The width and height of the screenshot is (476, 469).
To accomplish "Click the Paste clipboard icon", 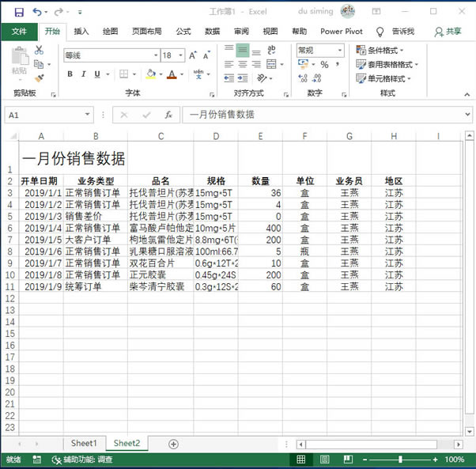I will click(x=20, y=56).
